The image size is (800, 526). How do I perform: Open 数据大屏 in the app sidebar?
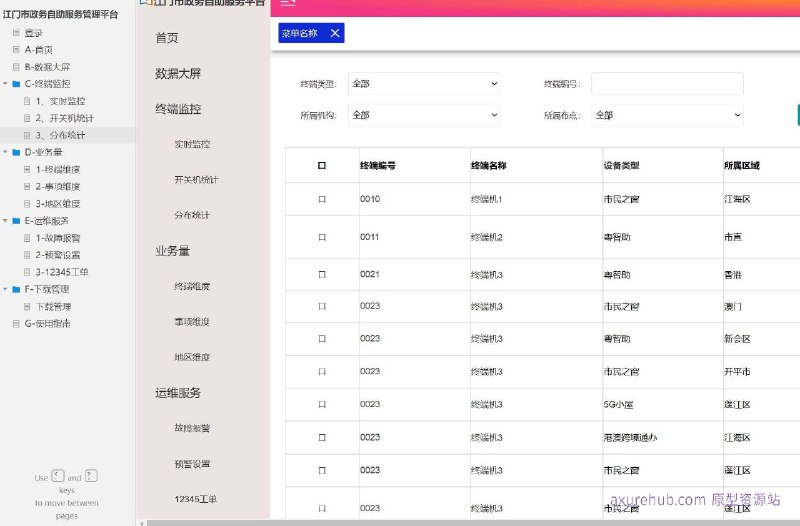click(178, 73)
